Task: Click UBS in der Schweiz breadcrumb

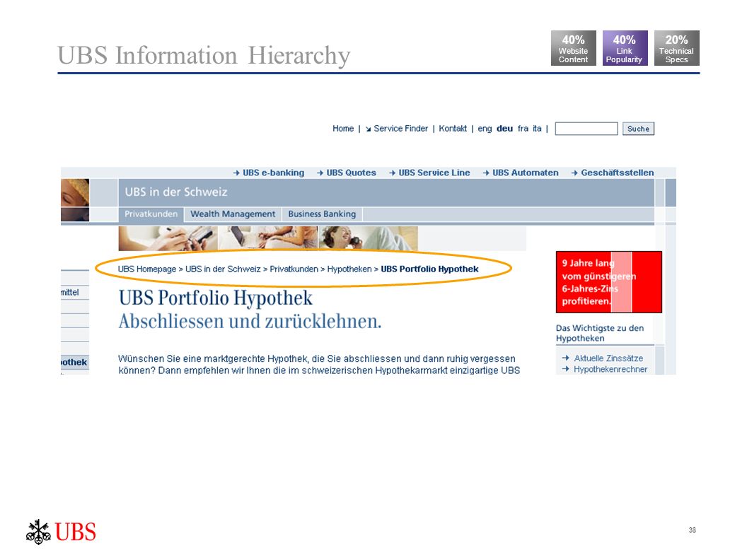Action: (x=223, y=269)
